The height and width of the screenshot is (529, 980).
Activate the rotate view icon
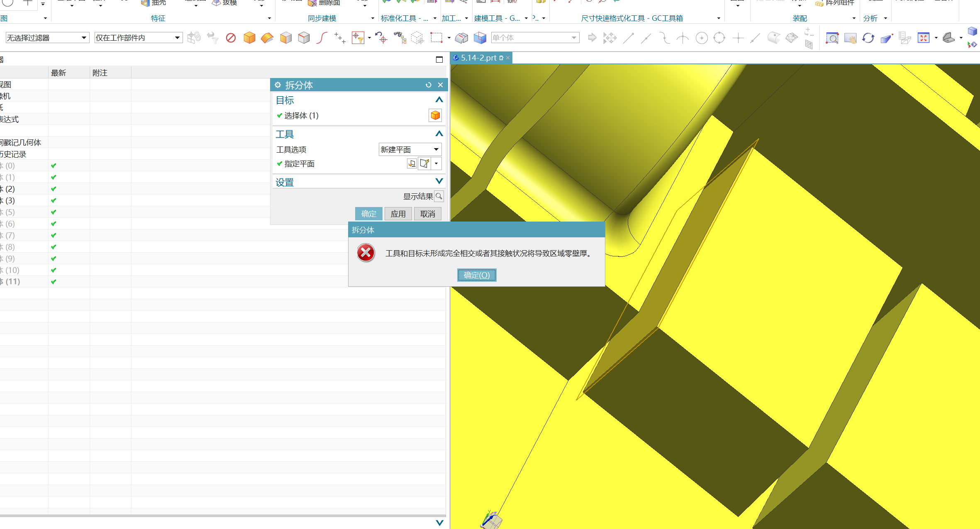point(868,38)
